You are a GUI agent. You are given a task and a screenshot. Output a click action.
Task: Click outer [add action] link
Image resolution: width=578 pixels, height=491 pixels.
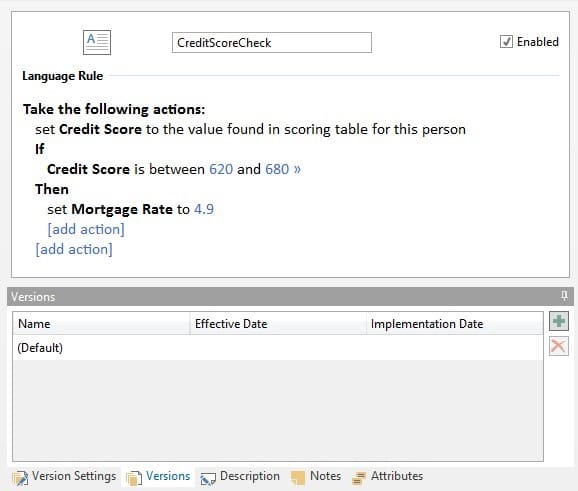coord(74,250)
